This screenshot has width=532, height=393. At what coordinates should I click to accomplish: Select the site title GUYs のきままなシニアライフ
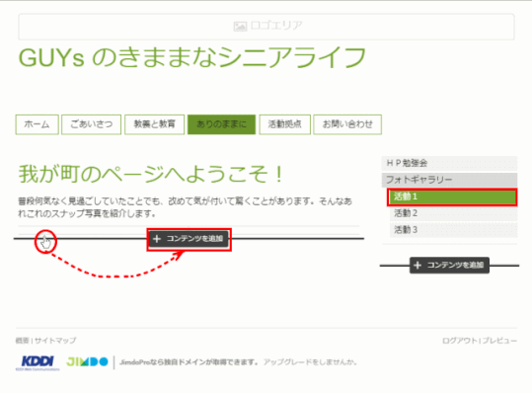coord(192,57)
